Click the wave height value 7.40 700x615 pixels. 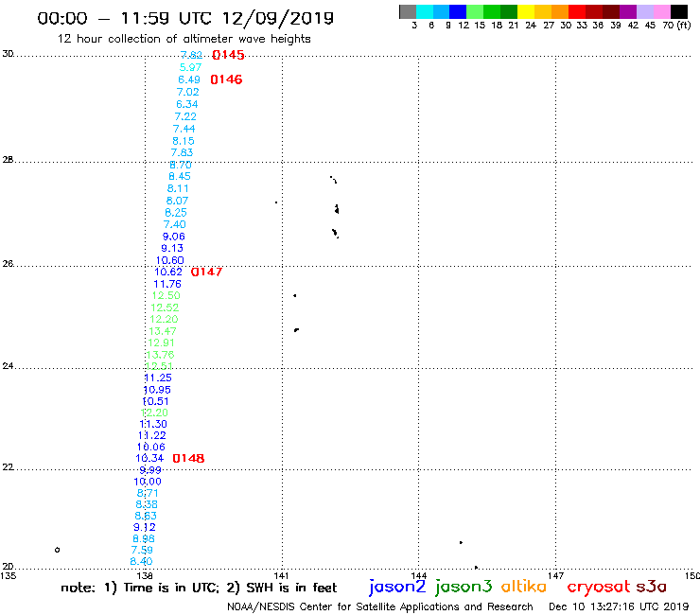coord(175,224)
